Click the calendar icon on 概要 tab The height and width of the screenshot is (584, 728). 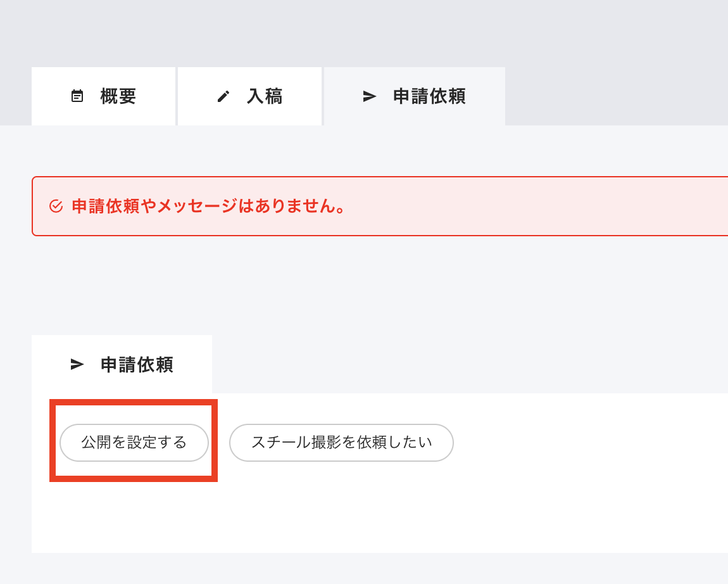click(77, 96)
